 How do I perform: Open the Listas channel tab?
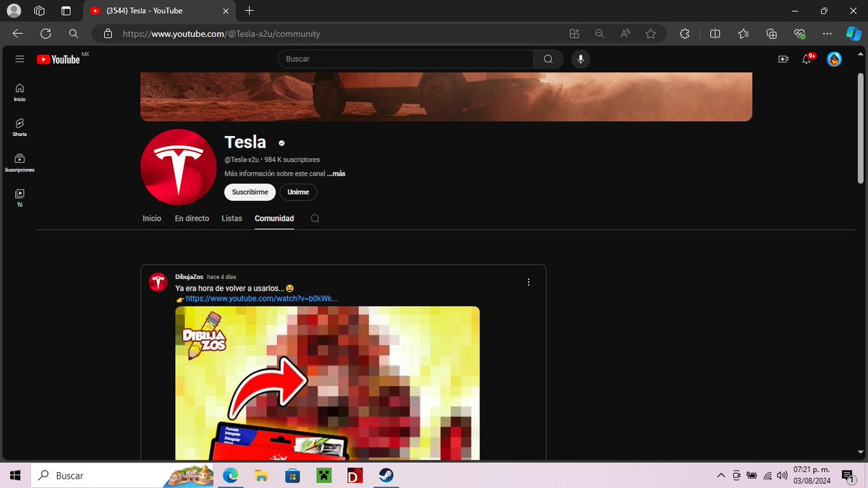(231, 218)
